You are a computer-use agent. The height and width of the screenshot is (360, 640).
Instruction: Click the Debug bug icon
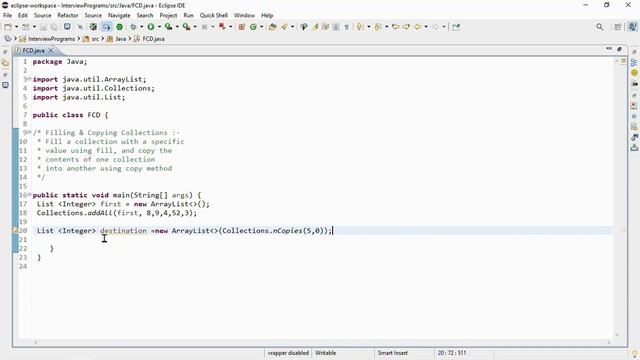click(x=133, y=27)
